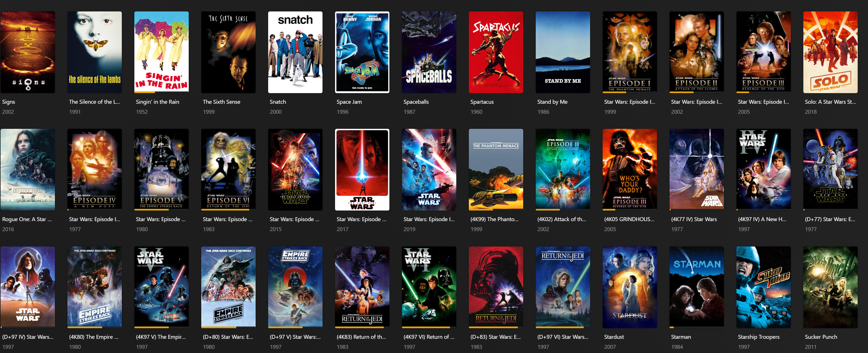Select the (4K80) The Empire Strikes Back poster
Screen dimensions: 868x353
94,287
